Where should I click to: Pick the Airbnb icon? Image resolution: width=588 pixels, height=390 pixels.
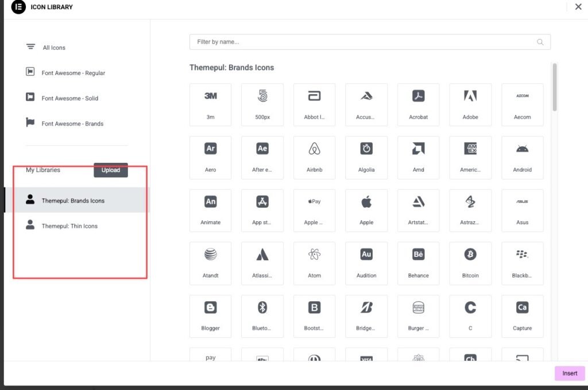[314, 157]
